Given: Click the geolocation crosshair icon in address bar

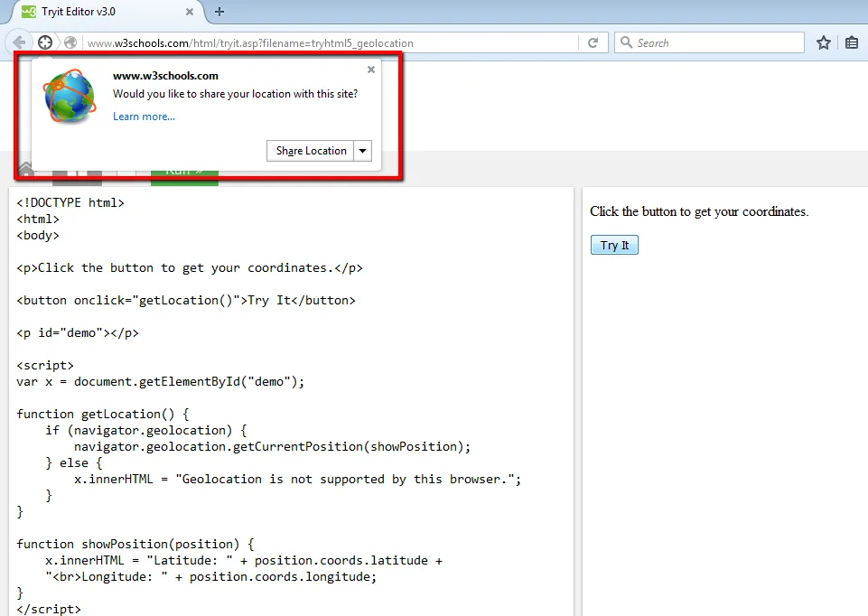Looking at the screenshot, I should click(45, 42).
